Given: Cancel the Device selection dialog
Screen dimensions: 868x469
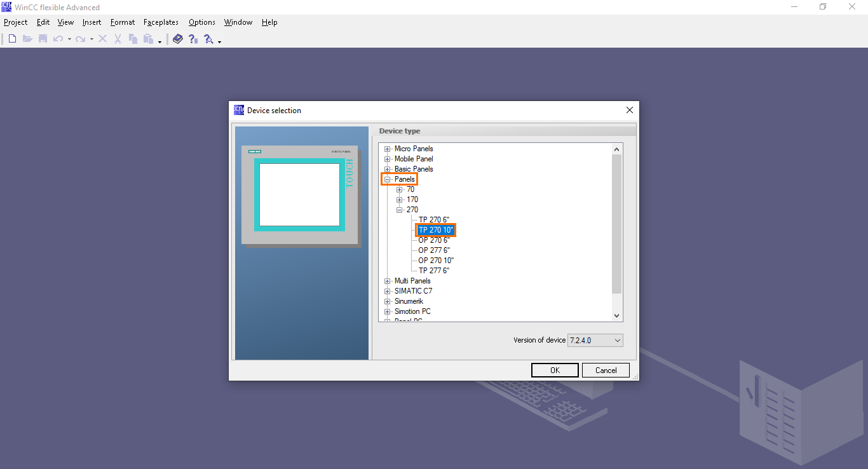Looking at the screenshot, I should click(x=606, y=370).
